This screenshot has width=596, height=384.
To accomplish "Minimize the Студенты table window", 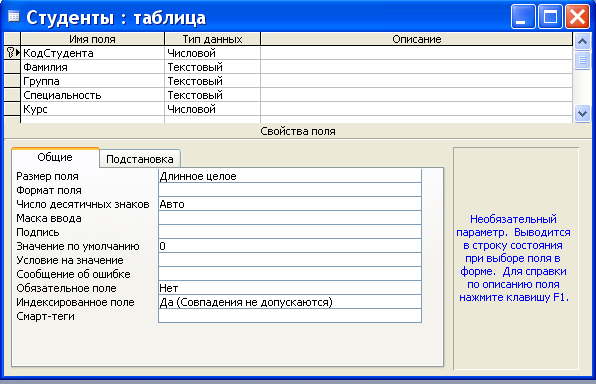I will 523,17.
